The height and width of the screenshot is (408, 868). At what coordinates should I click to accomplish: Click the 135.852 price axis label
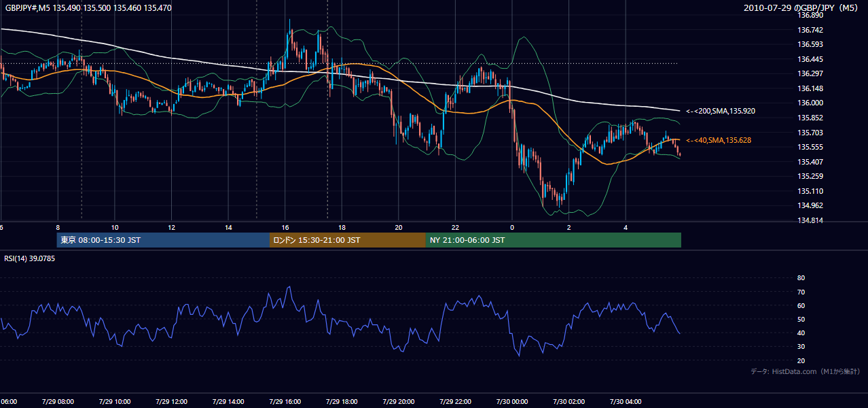point(810,118)
